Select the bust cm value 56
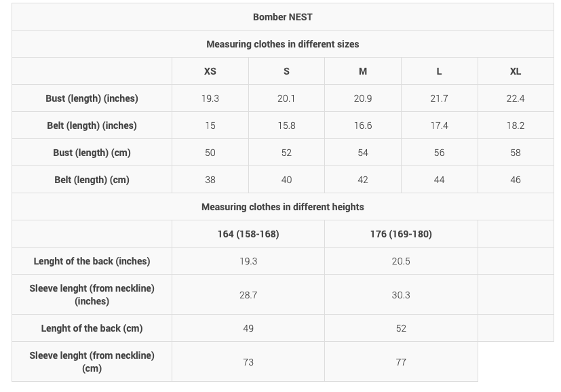 point(439,153)
